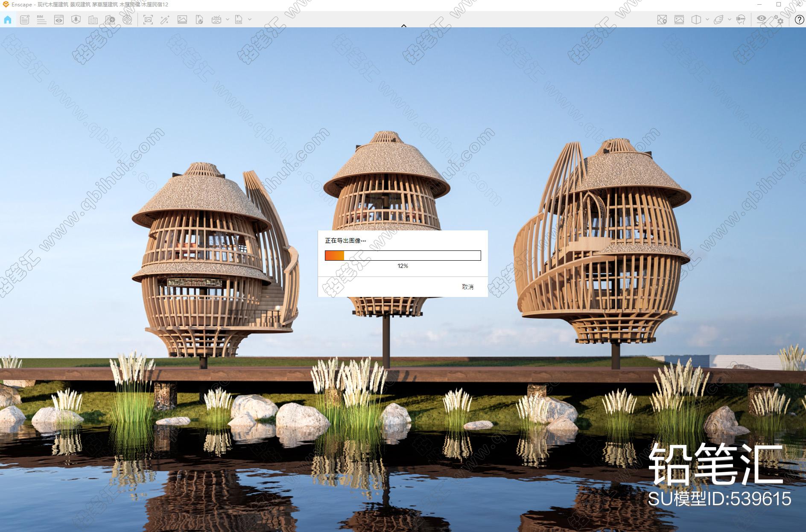
Task: Open the asset library tree-cube icon
Action: click(x=76, y=20)
